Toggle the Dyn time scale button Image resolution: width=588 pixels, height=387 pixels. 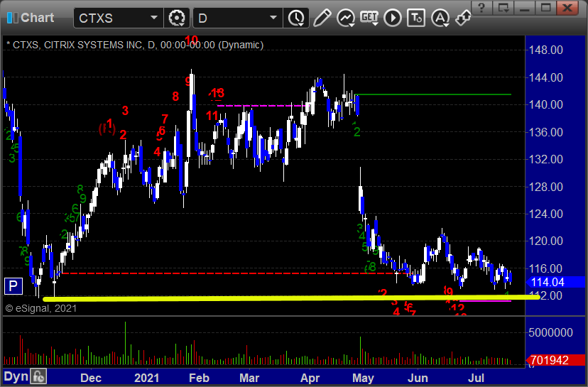[x=16, y=376]
